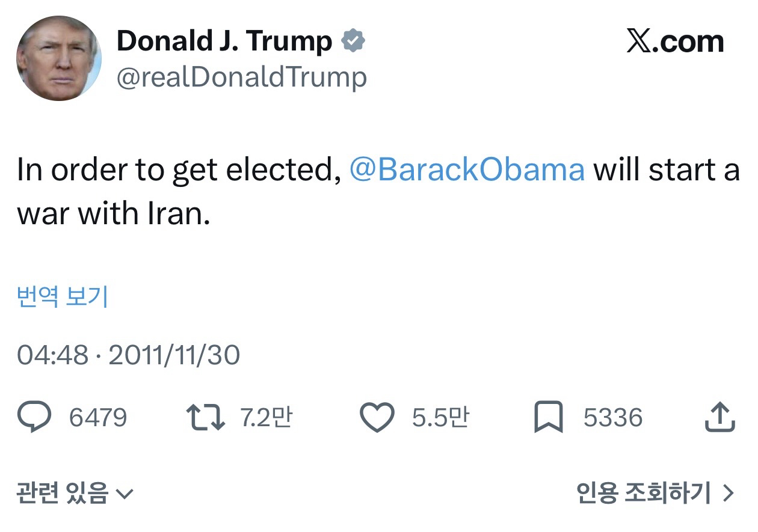Open the @realDonaldTrump handle
The height and width of the screenshot is (532, 758).
241,78
